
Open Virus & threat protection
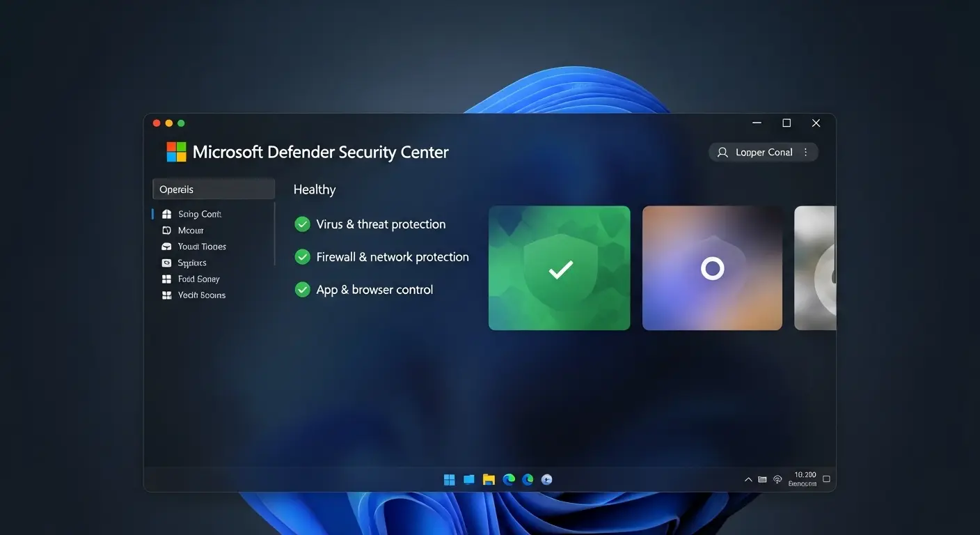381,224
